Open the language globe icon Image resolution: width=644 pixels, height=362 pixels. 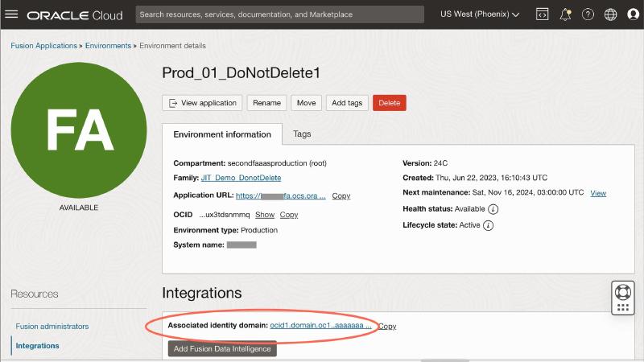610,14
